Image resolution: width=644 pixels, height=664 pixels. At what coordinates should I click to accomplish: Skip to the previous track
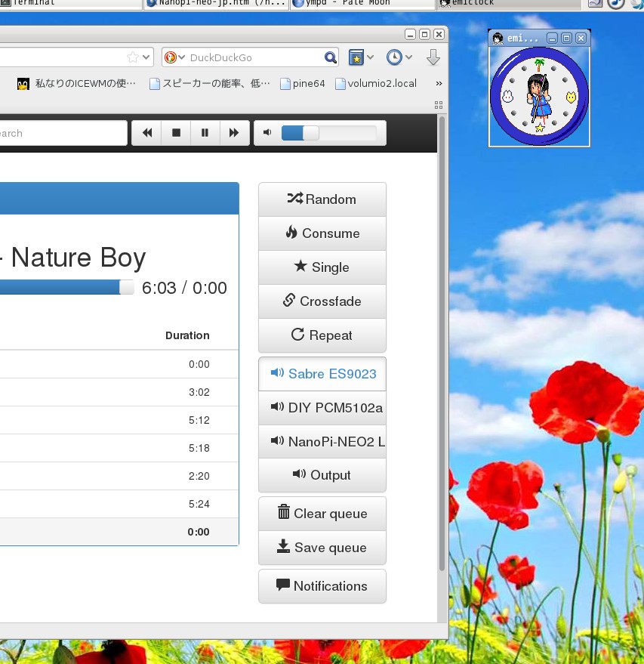147,133
